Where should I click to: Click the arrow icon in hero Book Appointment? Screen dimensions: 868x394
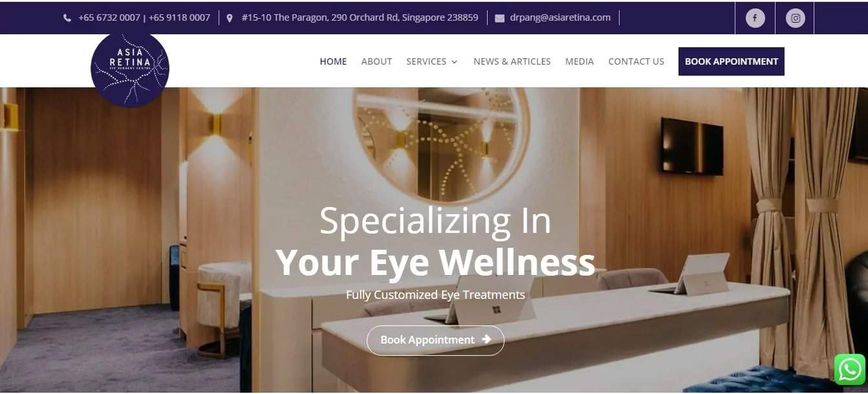click(x=486, y=339)
